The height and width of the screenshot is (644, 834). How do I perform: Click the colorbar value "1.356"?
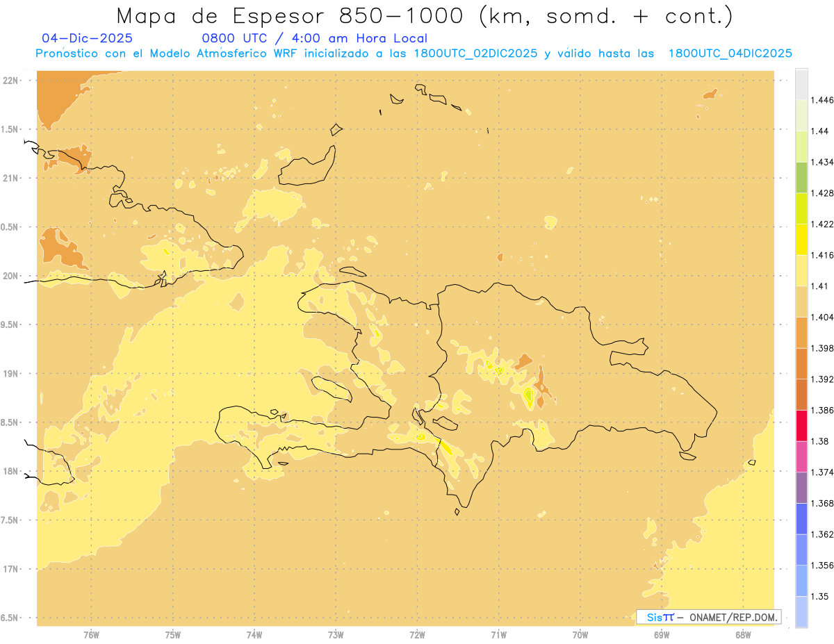coord(824,565)
